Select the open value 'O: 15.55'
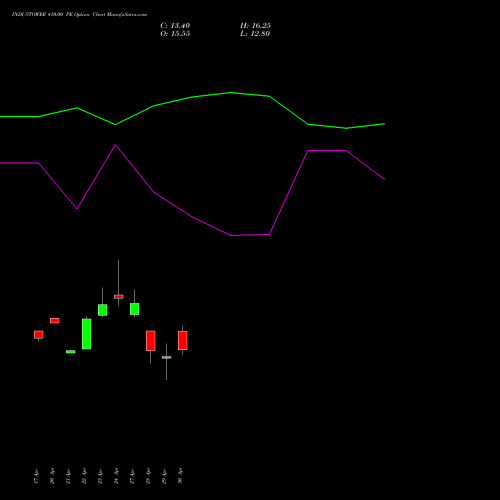The height and width of the screenshot is (500, 500). [x=175, y=34]
